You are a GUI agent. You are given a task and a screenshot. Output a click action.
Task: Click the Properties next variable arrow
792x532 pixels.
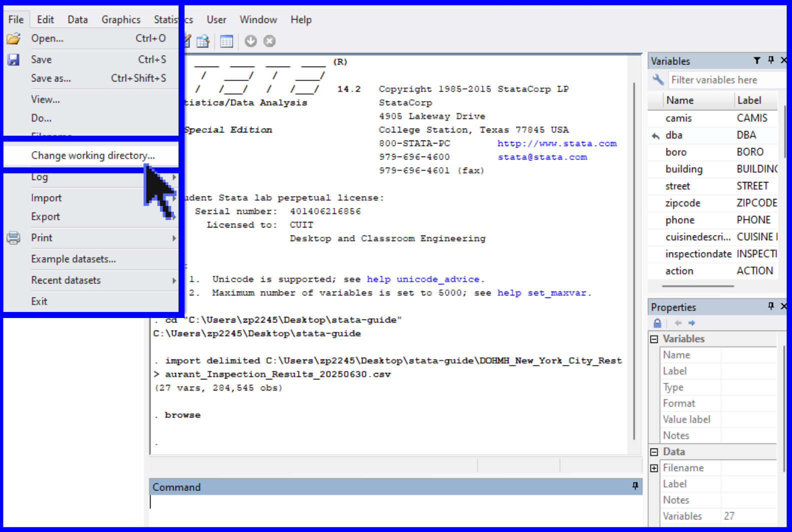(x=692, y=323)
